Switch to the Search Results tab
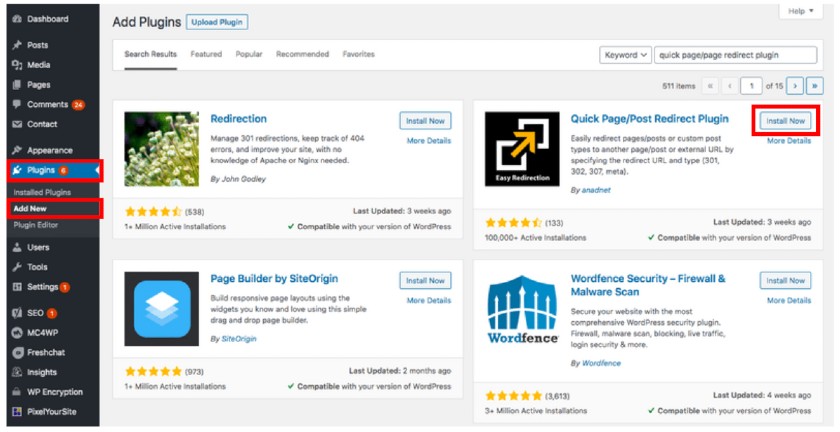Viewport: 840px width, 432px height. 151,54
